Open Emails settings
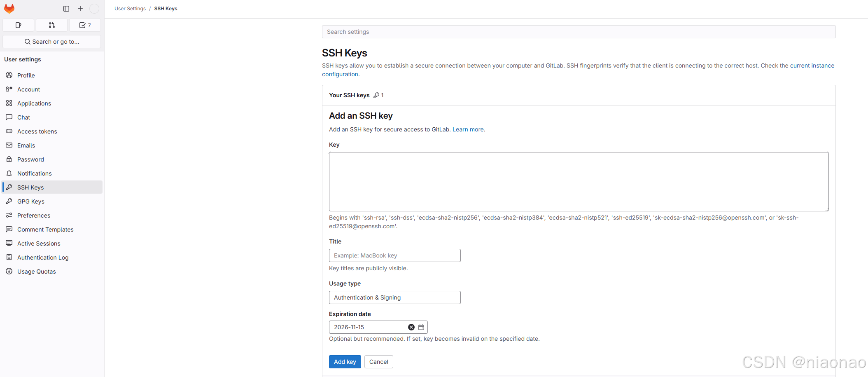This screenshot has width=868, height=377. point(52,145)
